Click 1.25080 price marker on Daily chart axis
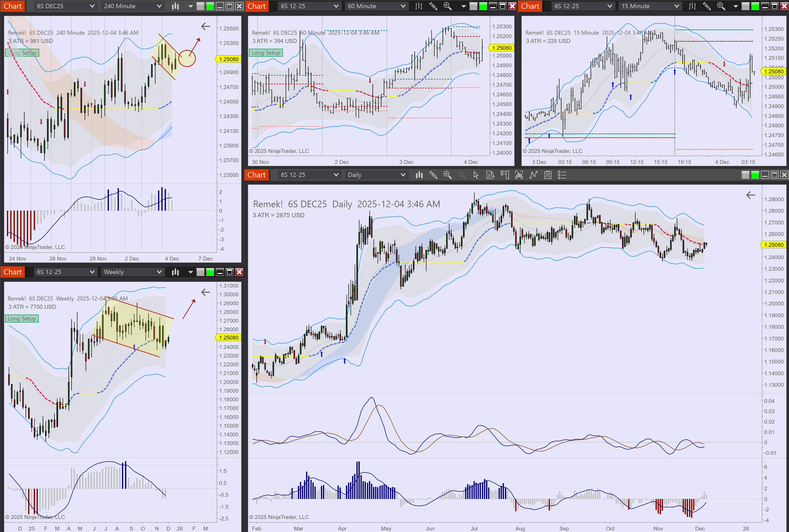 pyautogui.click(x=774, y=245)
